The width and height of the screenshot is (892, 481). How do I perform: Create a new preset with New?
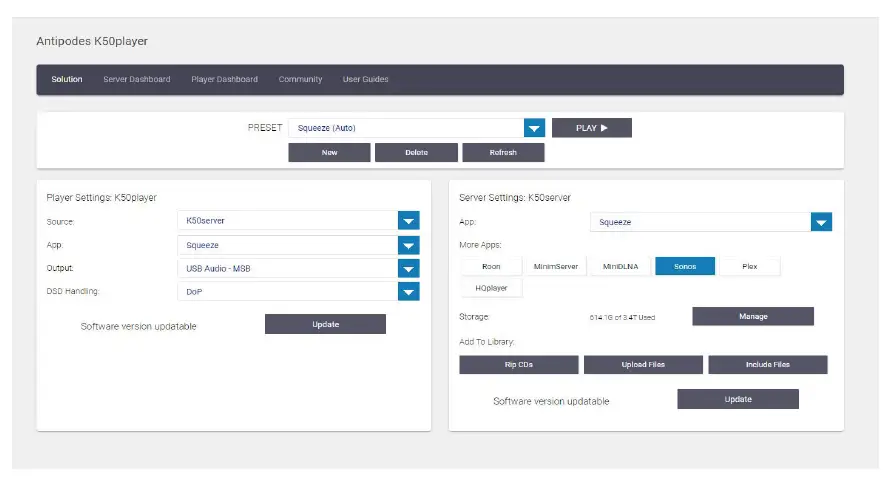click(329, 152)
